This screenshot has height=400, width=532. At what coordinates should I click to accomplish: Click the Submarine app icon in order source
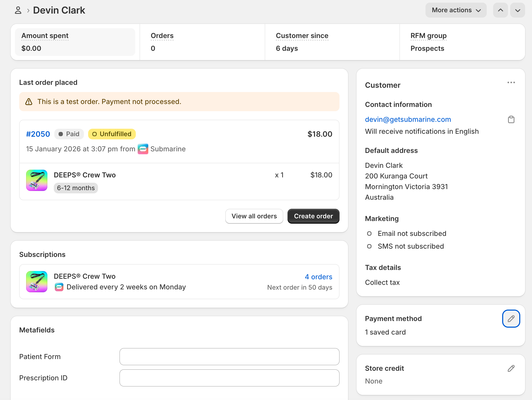143,149
